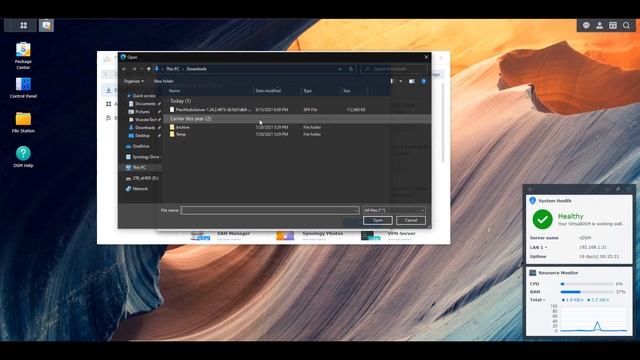
Task: Open the file dialog help icon
Action: click(x=424, y=81)
